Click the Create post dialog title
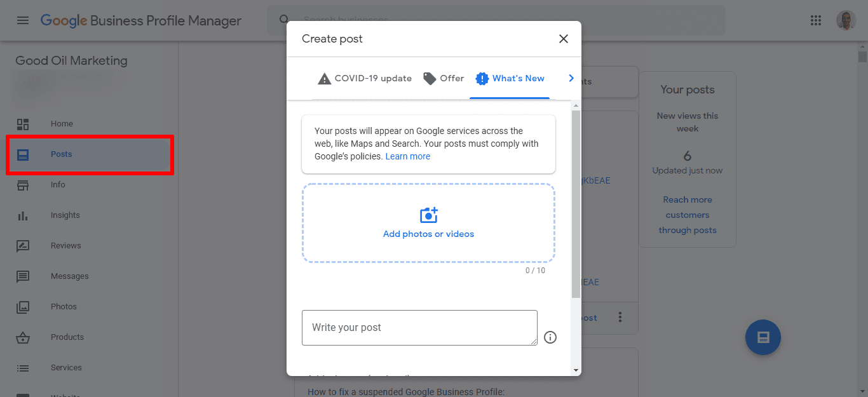 pyautogui.click(x=332, y=39)
